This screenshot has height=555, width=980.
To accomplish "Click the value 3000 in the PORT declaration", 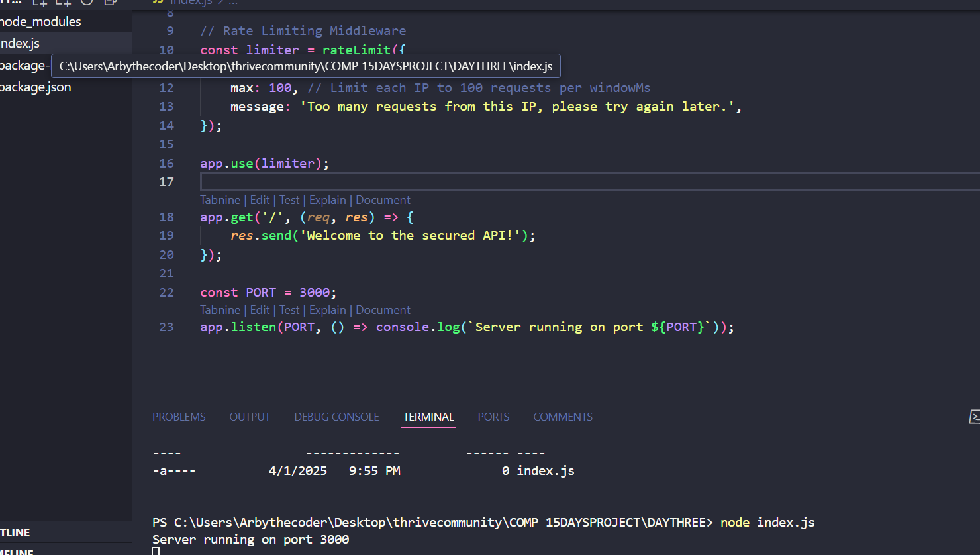I will coord(315,293).
